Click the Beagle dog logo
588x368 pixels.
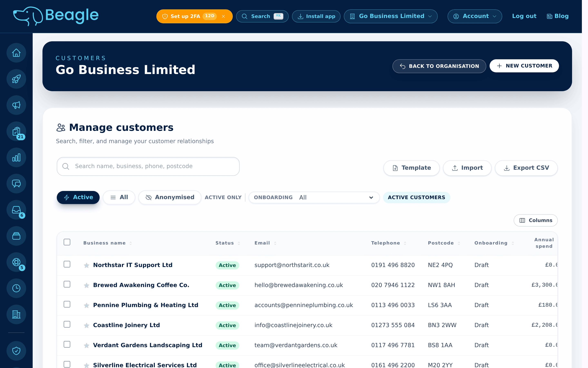[x=56, y=16]
